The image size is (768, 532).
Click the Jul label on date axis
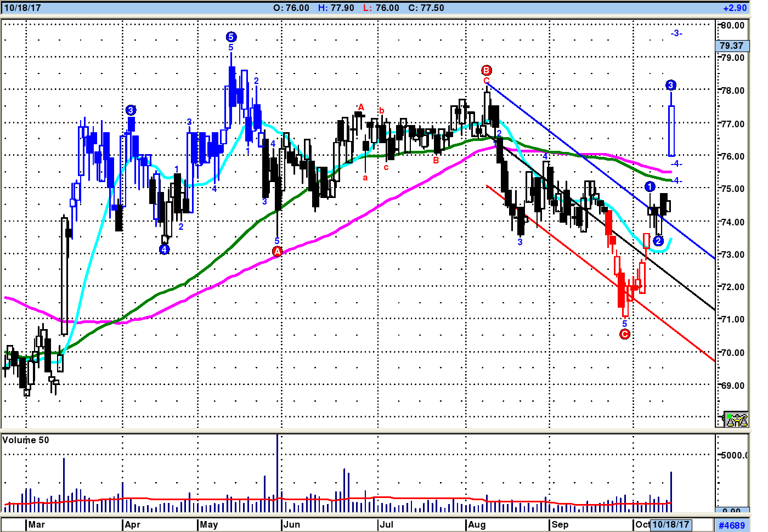[387, 524]
